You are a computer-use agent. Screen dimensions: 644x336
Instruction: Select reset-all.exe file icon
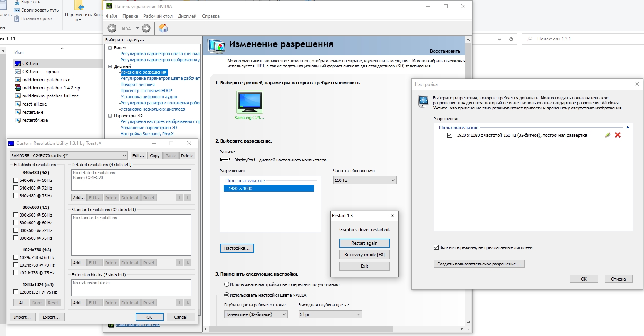(x=17, y=104)
